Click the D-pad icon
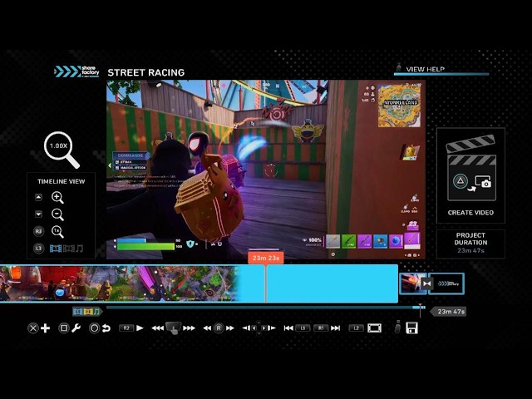 [259, 328]
